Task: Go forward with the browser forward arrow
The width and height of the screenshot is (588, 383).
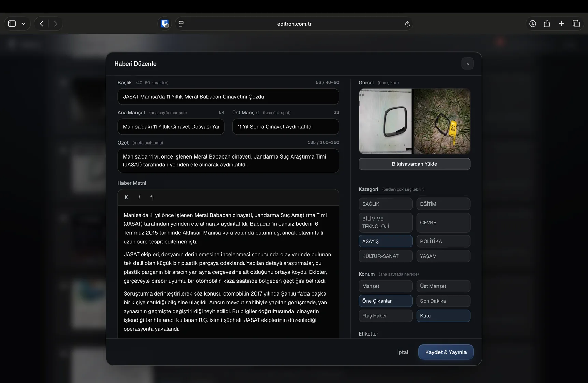Action: [x=56, y=24]
